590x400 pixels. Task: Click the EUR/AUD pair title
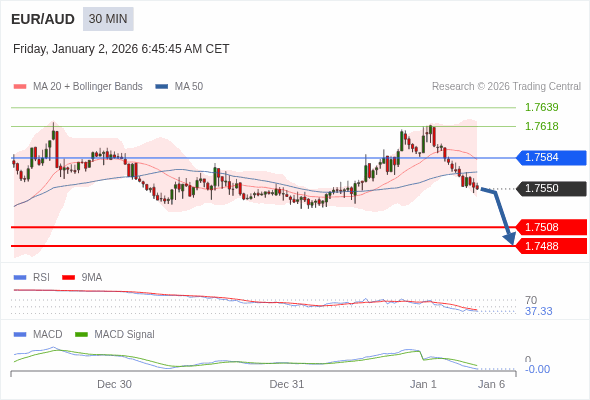coord(43,19)
